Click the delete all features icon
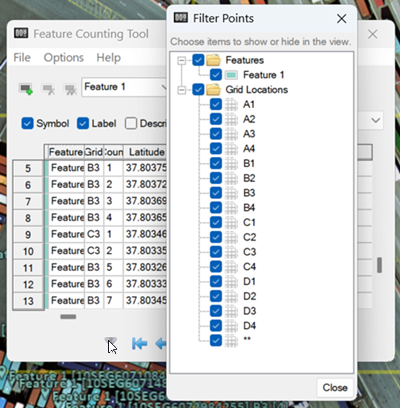This screenshot has width=400, height=408. (70, 89)
